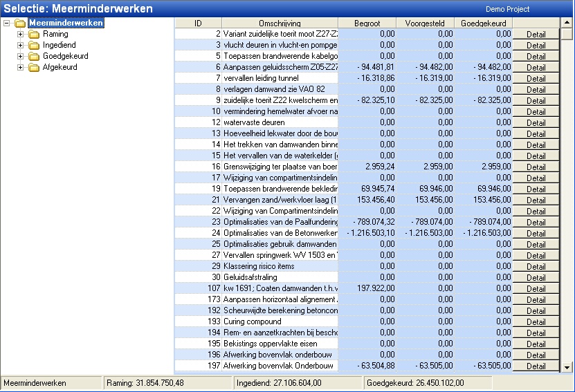This screenshot has height=392, width=575.
Task: Select 'Hoeveelheid lekwater door de bou' row
Action: point(280,133)
